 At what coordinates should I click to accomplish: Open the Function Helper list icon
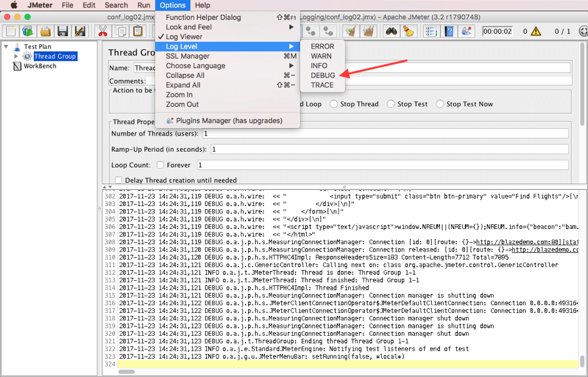pos(432,31)
